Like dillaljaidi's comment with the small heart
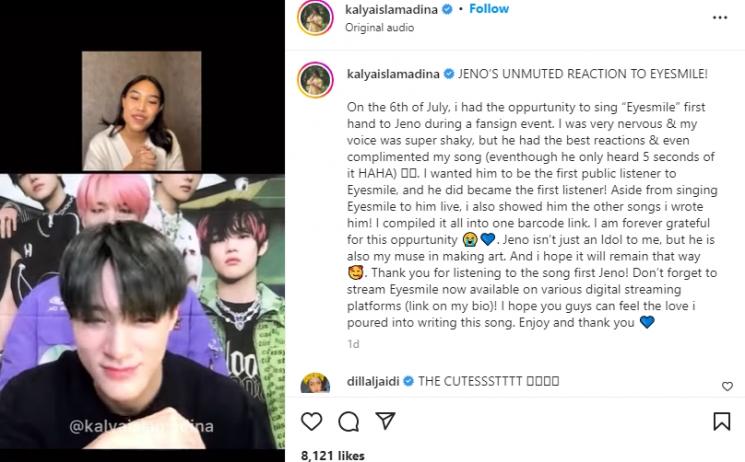This screenshot has height=462, width=745. 727,386
